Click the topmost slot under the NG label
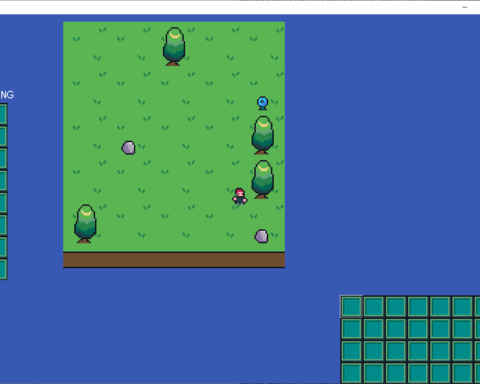Viewport: 480px width, 384px height. [3, 114]
